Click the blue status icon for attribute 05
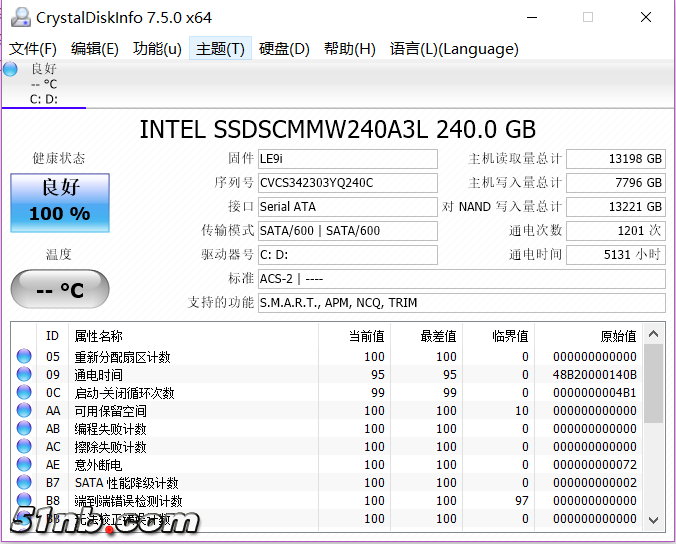The image size is (676, 544). [x=24, y=357]
